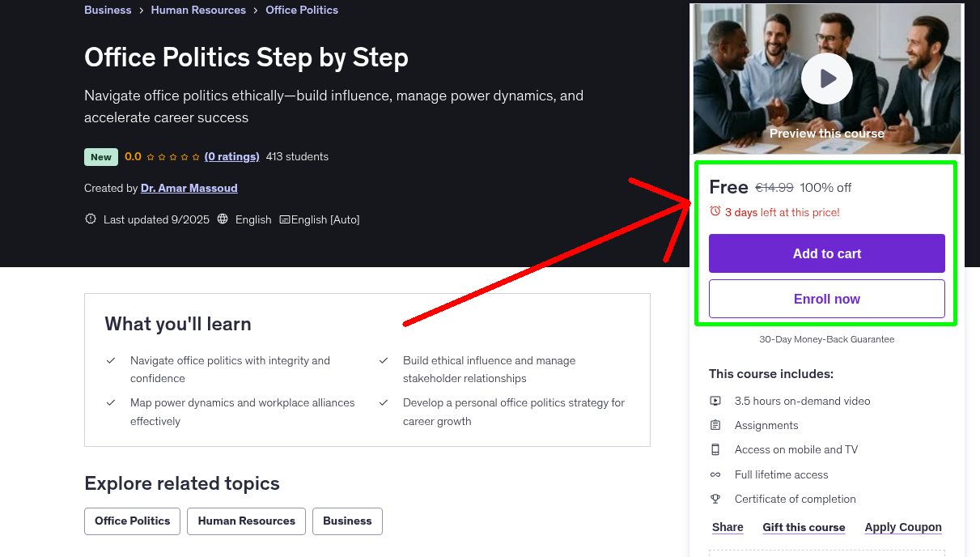The image size is (980, 557).
Task: Click the play icon to preview the course
Action: coord(826,78)
